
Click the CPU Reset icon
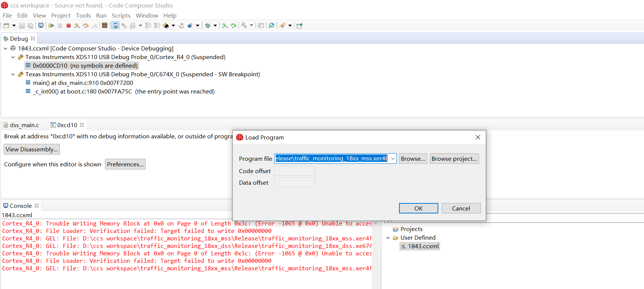tap(148, 25)
